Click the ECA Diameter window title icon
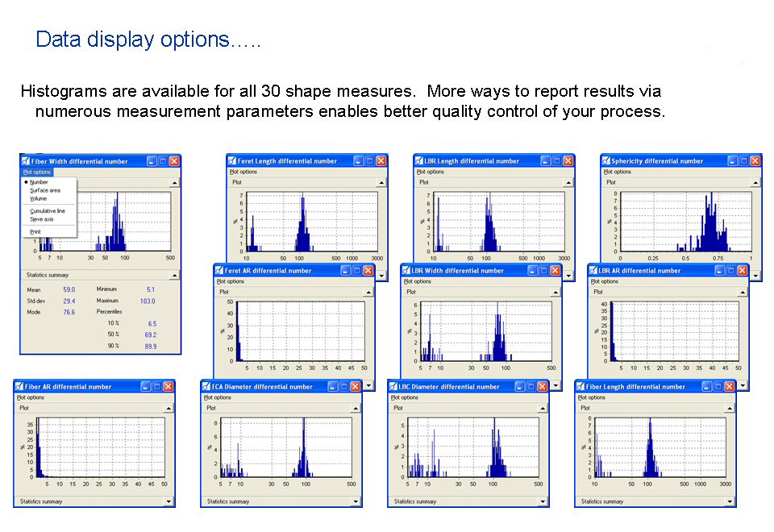 (x=206, y=387)
